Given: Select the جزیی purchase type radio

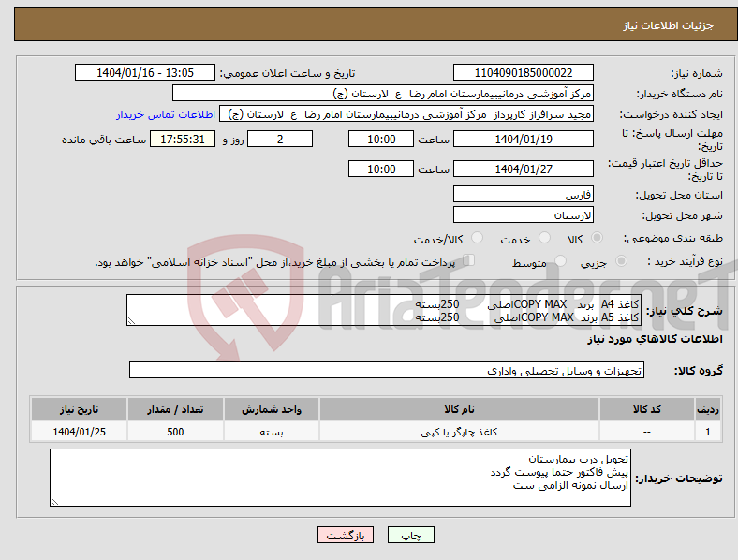Looking at the screenshot, I should coord(621,260).
